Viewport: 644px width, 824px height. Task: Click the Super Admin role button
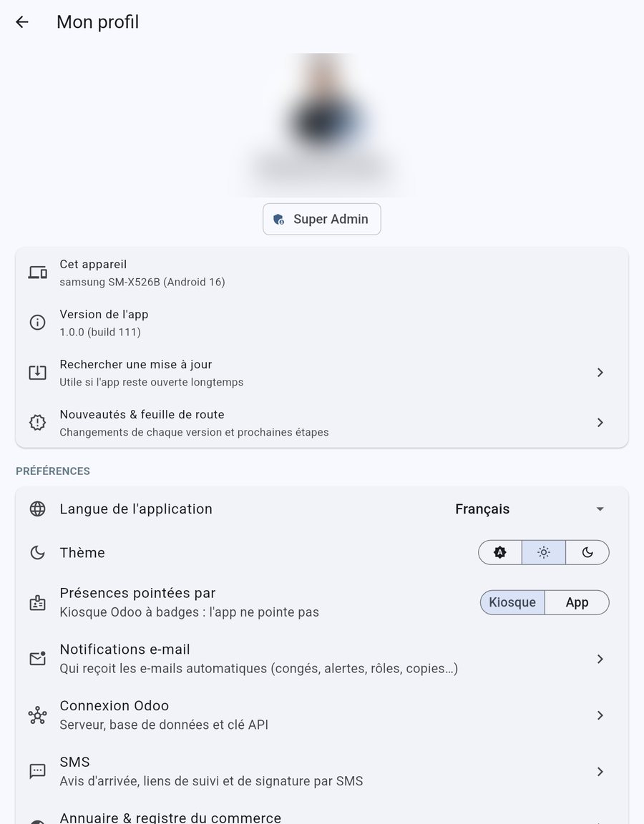point(322,219)
